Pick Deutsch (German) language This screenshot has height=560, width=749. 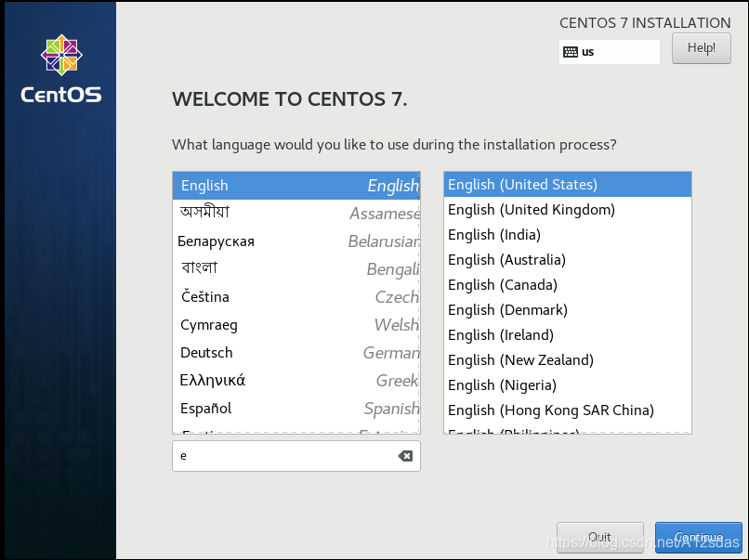coord(296,352)
